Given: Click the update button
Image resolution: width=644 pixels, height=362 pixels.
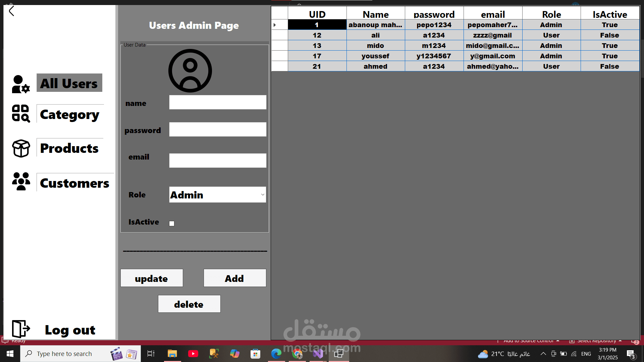Looking at the screenshot, I should click(x=152, y=278).
